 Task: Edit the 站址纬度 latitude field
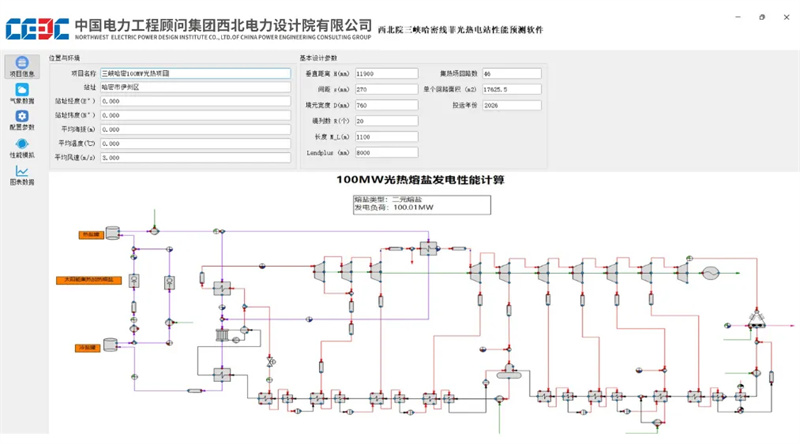[x=195, y=115]
